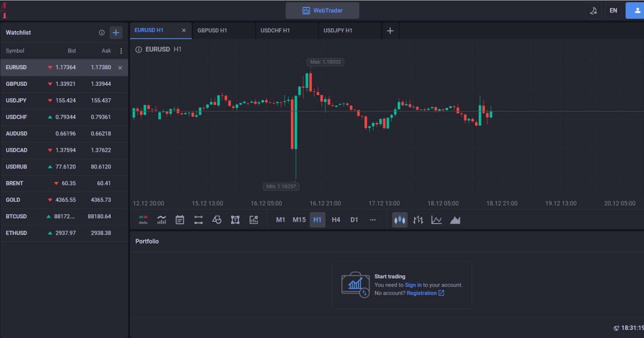Viewport: 644px width, 338px height.
Task: Switch to bar chart type
Action: (418, 220)
